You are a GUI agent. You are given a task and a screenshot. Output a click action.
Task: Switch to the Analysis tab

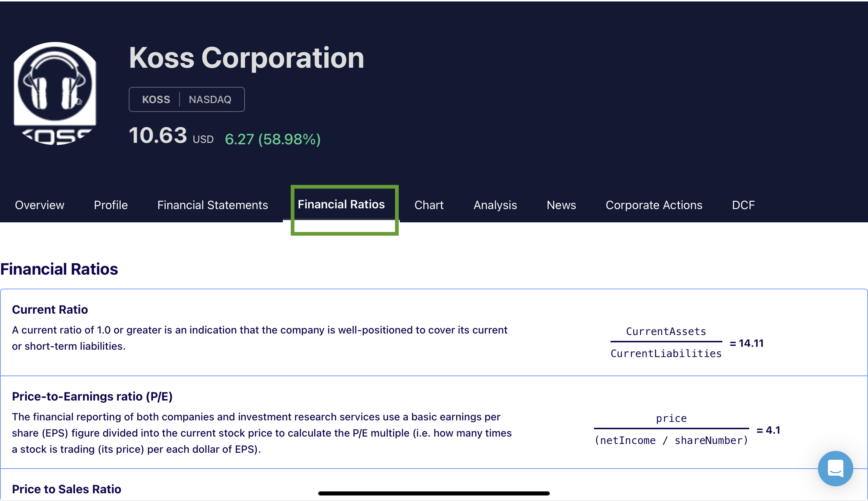(x=495, y=205)
